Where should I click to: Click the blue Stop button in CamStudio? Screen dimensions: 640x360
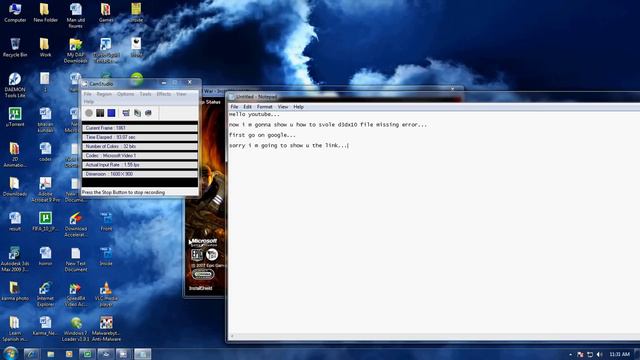(x=111, y=113)
